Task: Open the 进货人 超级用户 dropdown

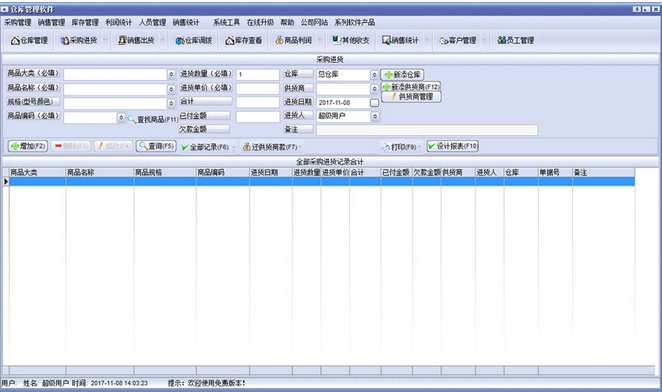Action: [x=374, y=116]
